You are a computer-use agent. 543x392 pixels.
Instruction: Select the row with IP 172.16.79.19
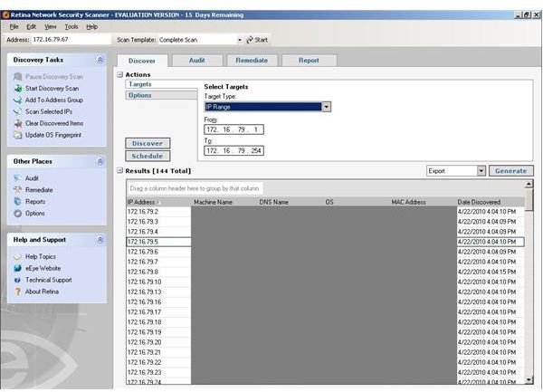(326, 332)
